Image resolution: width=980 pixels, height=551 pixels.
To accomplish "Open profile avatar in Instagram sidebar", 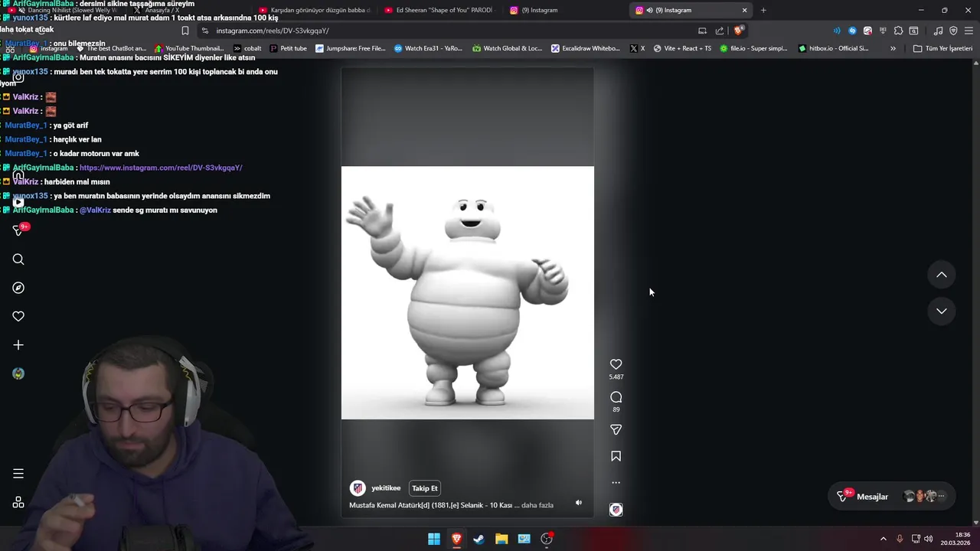I will click(x=18, y=373).
